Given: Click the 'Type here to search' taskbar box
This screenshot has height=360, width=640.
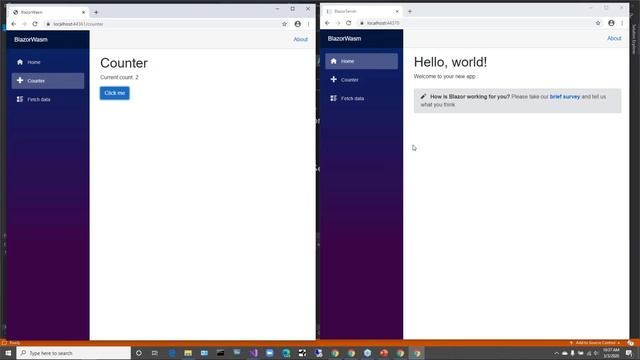Looking at the screenshot, I should [x=74, y=353].
